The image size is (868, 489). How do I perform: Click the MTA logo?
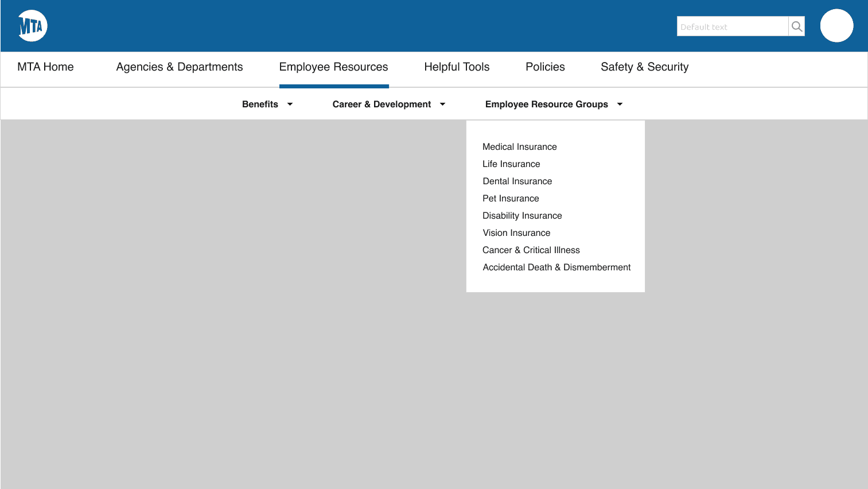click(32, 25)
